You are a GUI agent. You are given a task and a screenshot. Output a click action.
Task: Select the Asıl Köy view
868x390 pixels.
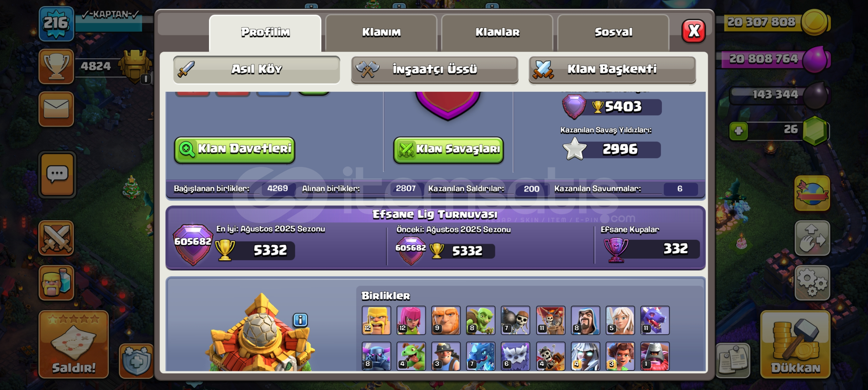pos(257,69)
